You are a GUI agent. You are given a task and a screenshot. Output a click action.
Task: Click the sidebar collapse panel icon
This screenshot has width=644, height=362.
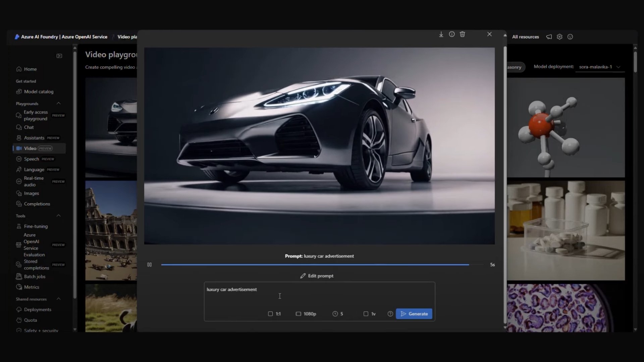(x=59, y=56)
